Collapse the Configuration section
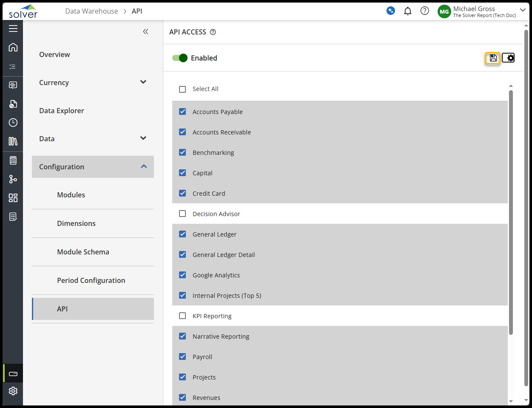This screenshot has height=408, width=532. pos(144,166)
